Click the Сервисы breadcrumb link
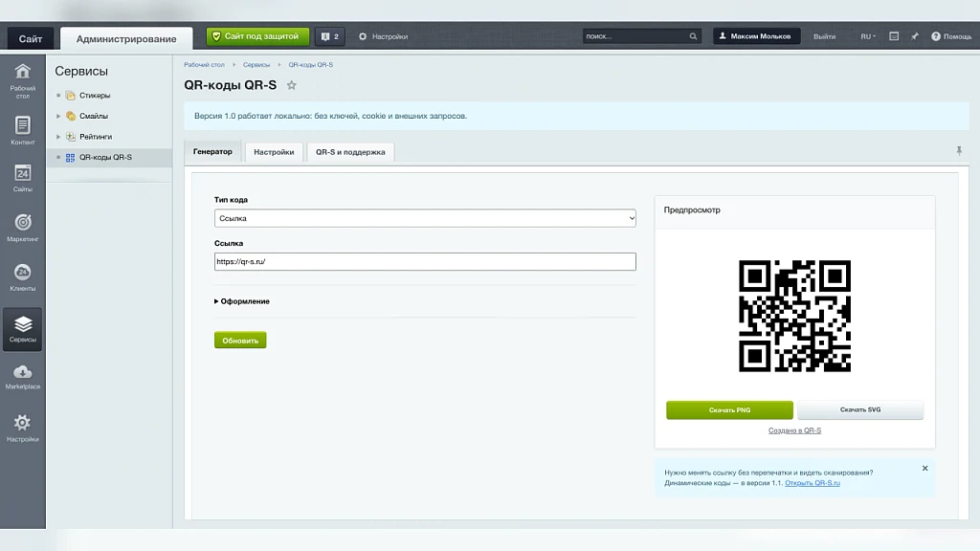Viewport: 980px width, 551px height. click(x=256, y=65)
